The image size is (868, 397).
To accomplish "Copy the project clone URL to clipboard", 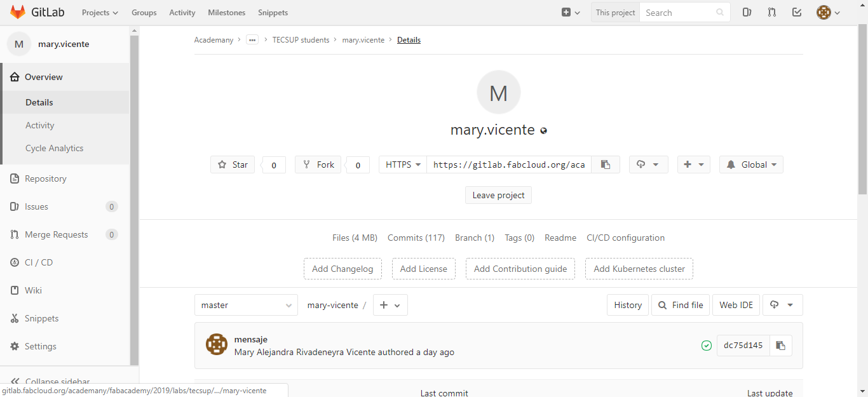I will [606, 165].
